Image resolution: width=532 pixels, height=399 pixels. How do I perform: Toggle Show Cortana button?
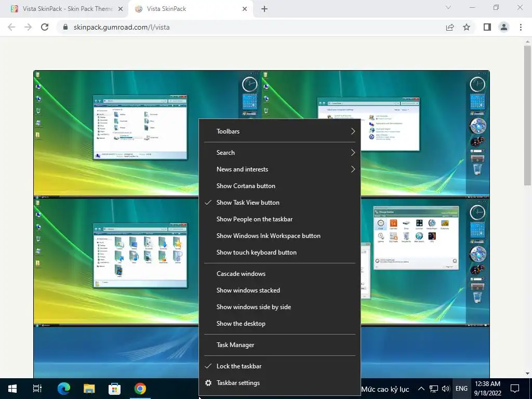pyautogui.click(x=280, y=186)
